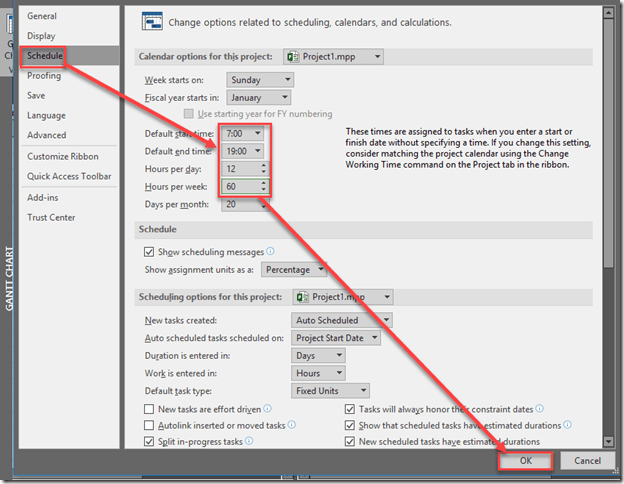Image resolution: width=624 pixels, height=484 pixels.
Task: Toggle Split in-progress tasks checkbox
Action: [x=150, y=441]
